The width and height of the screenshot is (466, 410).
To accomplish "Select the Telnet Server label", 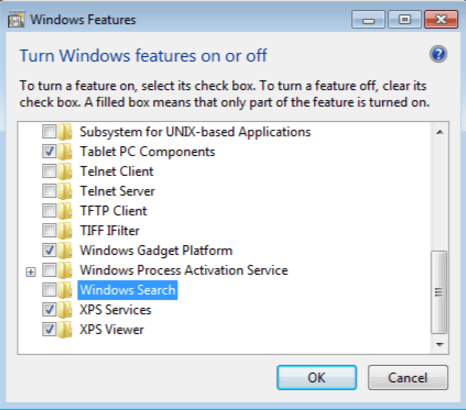I will pyautogui.click(x=117, y=191).
